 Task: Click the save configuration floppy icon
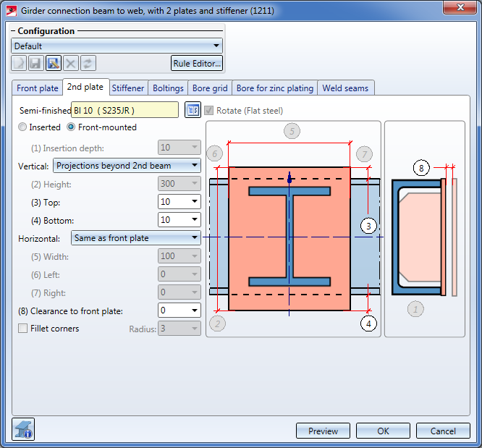click(x=36, y=64)
